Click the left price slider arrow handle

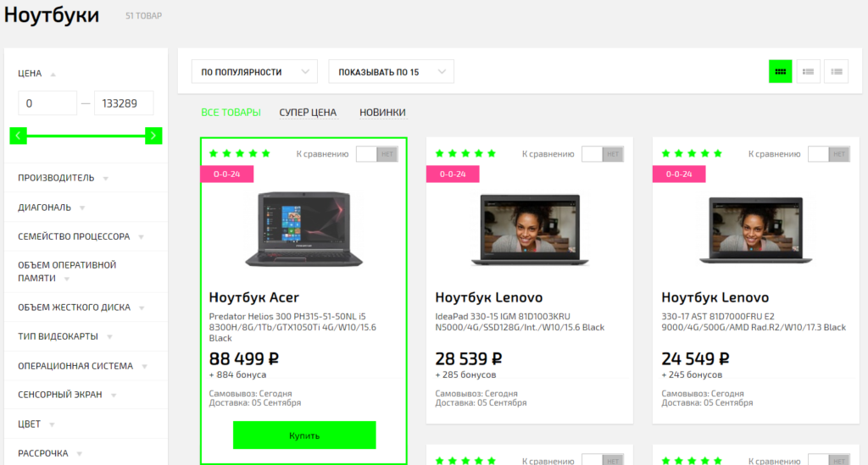[18, 136]
